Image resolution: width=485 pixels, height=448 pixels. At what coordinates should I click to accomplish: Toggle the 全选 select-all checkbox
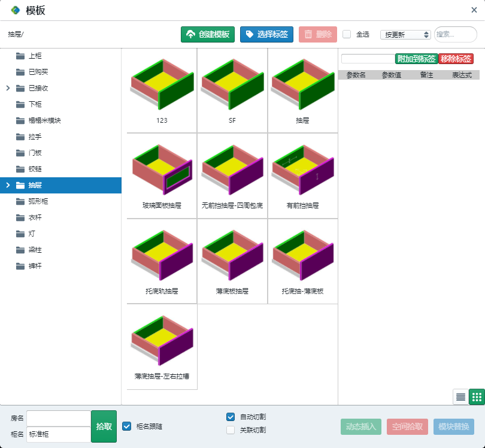click(x=347, y=34)
